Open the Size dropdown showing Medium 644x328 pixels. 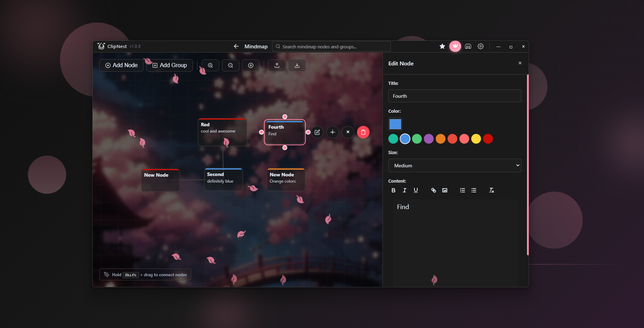(455, 166)
